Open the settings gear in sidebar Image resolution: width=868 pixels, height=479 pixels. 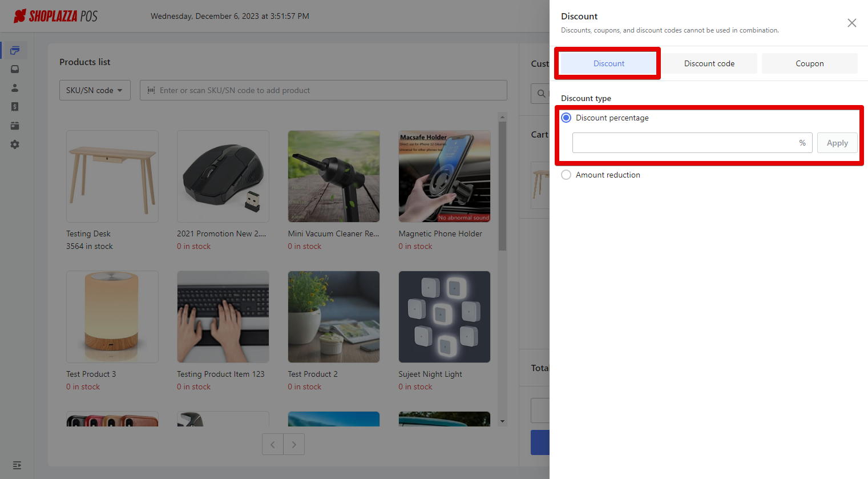click(x=15, y=144)
